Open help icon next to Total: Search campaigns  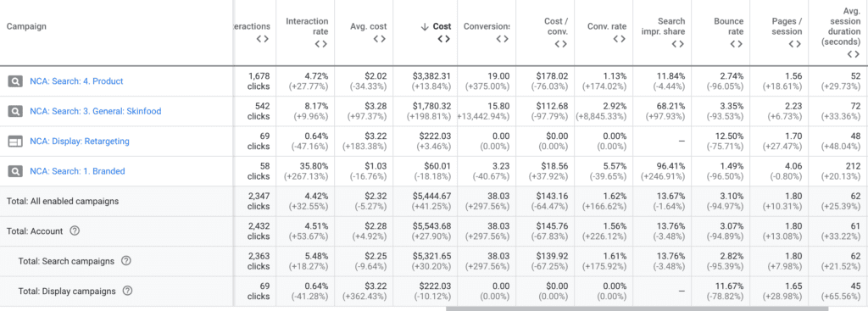click(125, 261)
